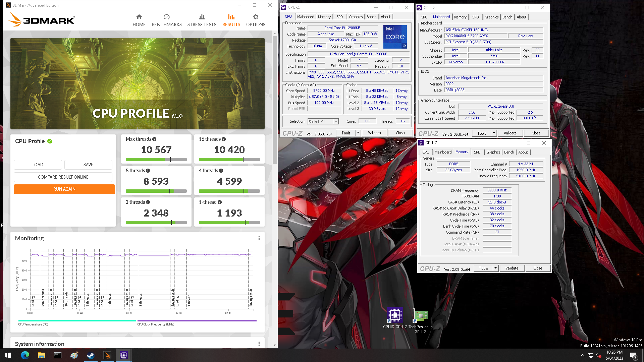Click the Intel Core i9 logo badge

coord(395,37)
